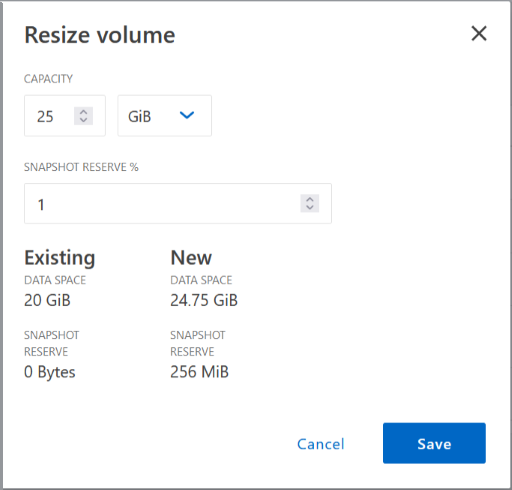Save the new volume size
This screenshot has width=512, height=490.
[x=434, y=443]
